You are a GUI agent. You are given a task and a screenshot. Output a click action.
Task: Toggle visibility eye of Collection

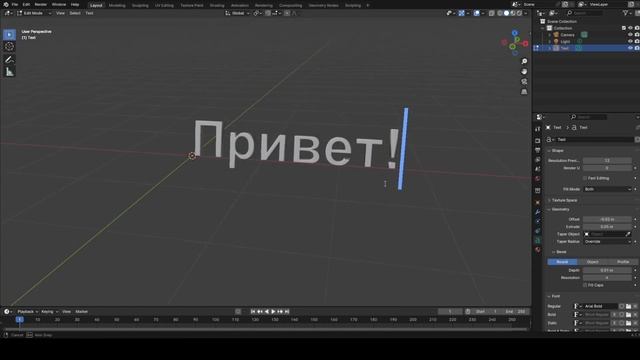coord(630,28)
